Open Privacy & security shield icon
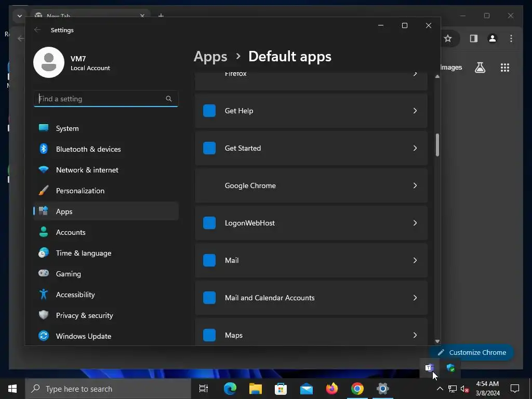532x399 pixels. point(44,315)
